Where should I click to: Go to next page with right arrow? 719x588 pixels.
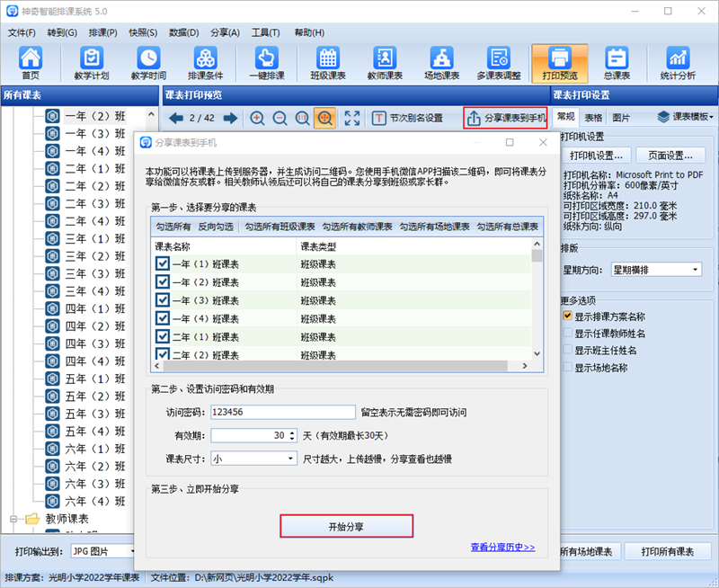(x=230, y=119)
